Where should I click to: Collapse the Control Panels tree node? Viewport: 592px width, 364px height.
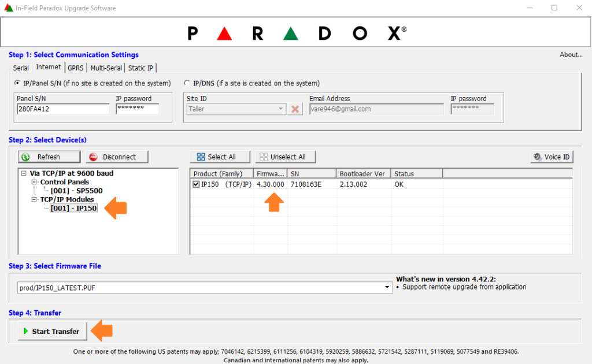[x=34, y=182]
